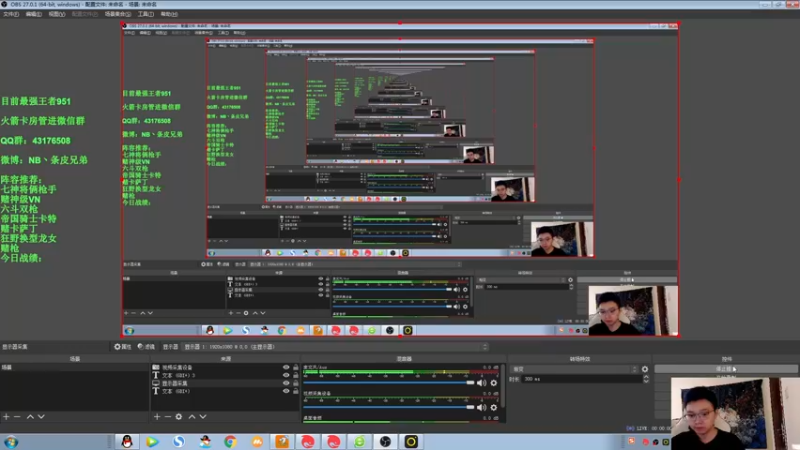Open the Sogou browser taskbar icon
800x450 pixels.
click(x=178, y=442)
